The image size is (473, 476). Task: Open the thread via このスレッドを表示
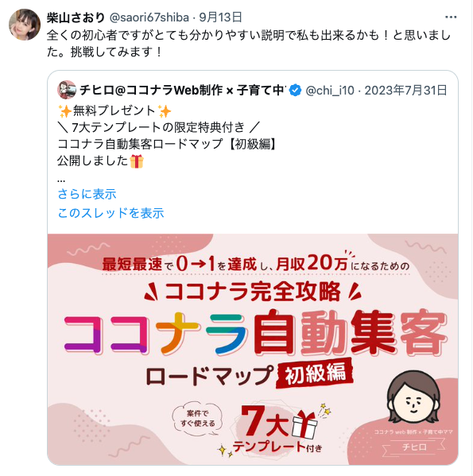coord(110,213)
